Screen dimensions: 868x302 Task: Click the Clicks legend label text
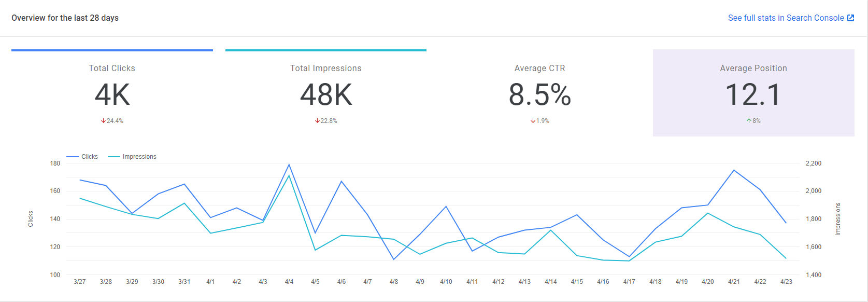tap(90, 157)
